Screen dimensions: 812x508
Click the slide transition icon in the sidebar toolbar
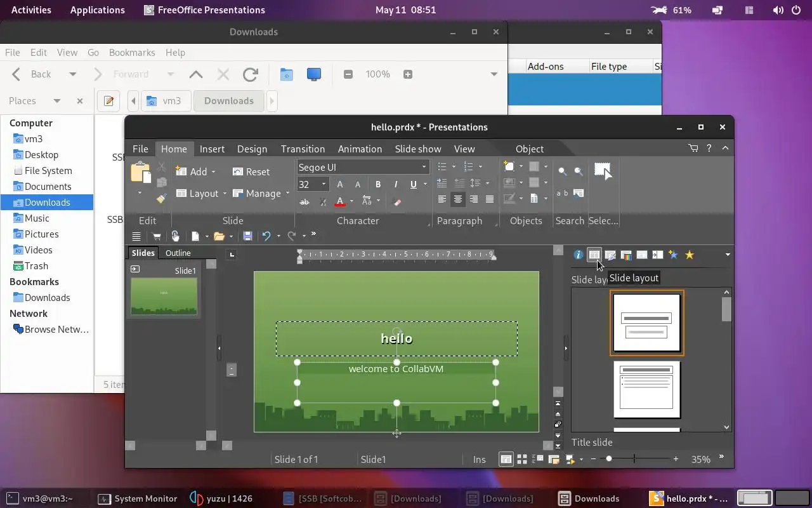(658, 255)
